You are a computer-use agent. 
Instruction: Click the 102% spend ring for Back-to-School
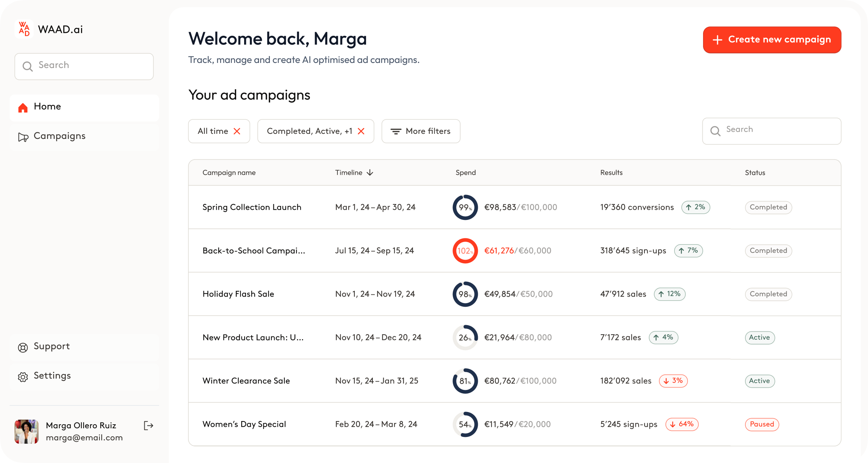pos(465,251)
